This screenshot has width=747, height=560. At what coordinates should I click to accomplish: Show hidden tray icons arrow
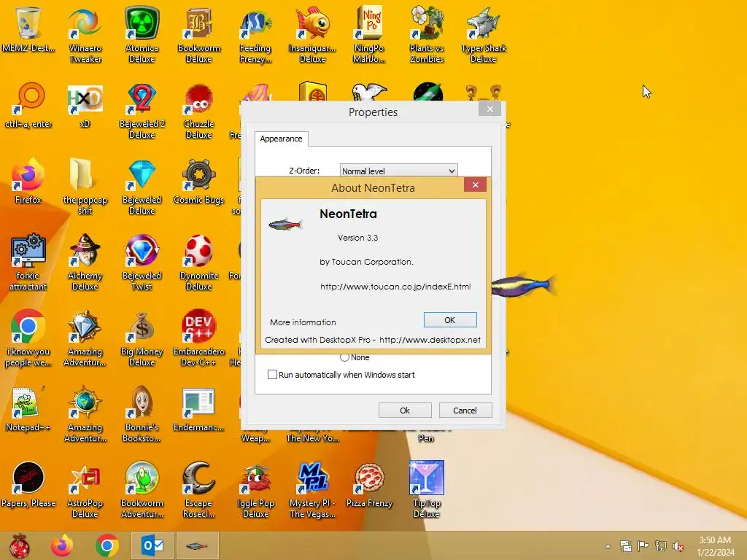click(x=608, y=546)
